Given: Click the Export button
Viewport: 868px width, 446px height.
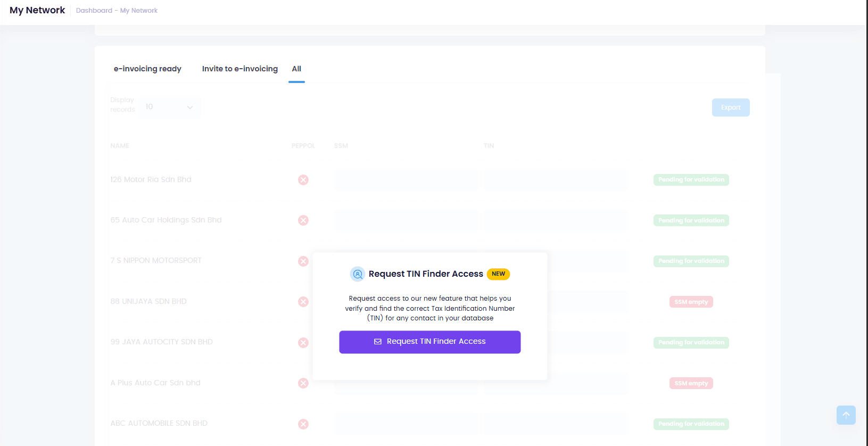Looking at the screenshot, I should [x=730, y=108].
